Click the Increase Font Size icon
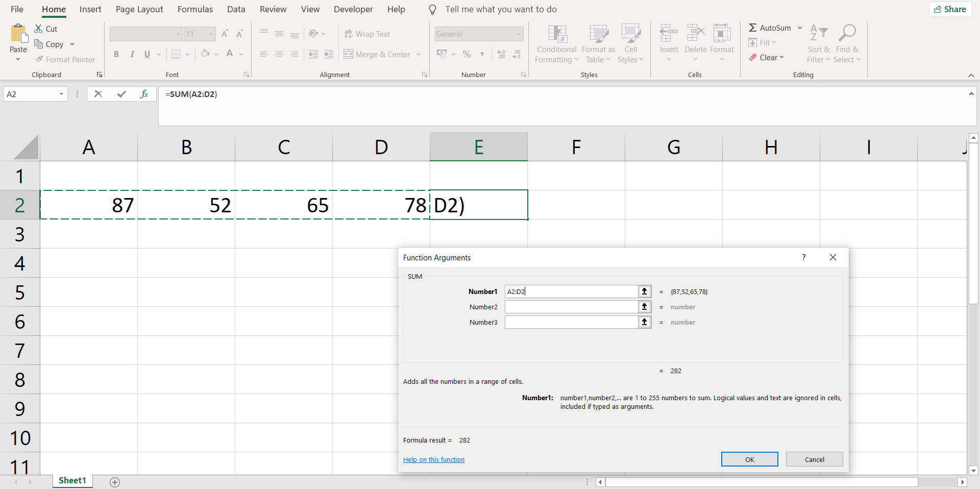This screenshot has width=980, height=489. click(225, 34)
